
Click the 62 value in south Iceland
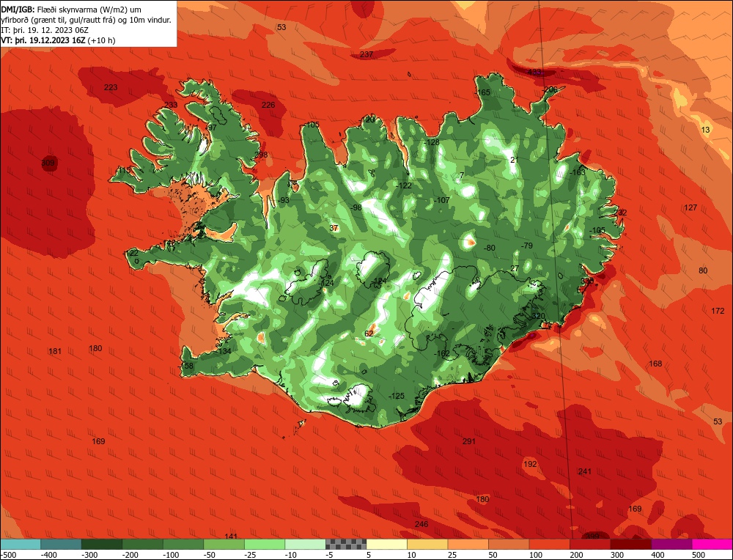[369, 334]
